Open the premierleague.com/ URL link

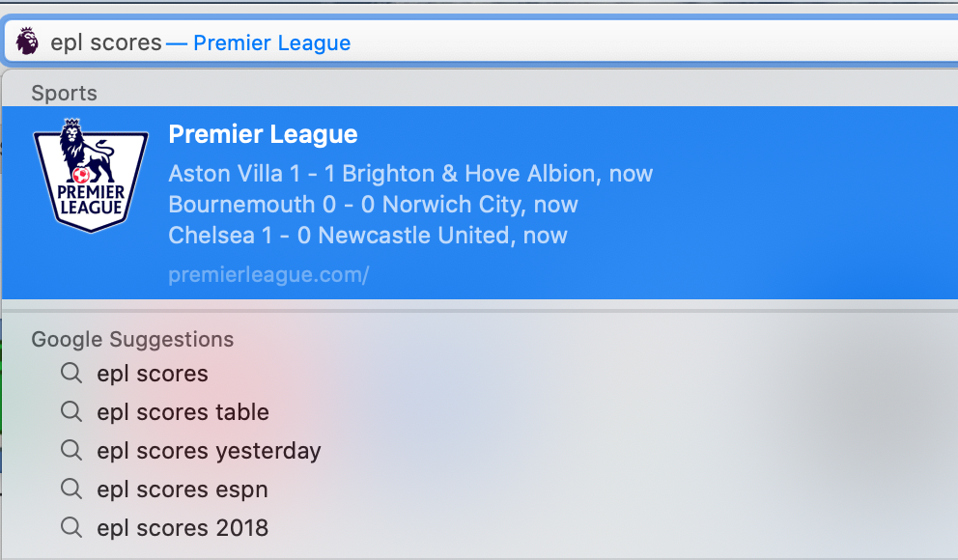click(x=268, y=275)
